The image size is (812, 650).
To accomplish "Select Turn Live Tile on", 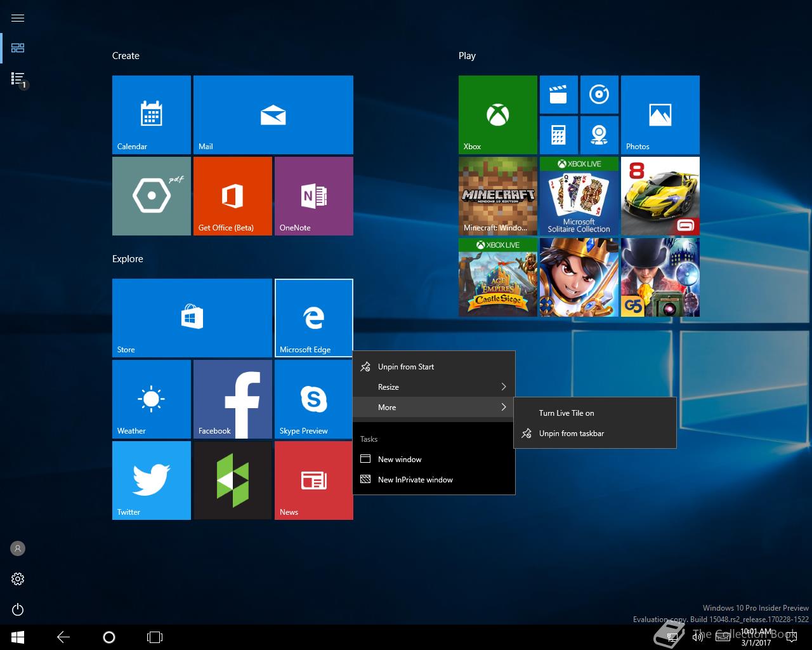I will click(x=595, y=413).
